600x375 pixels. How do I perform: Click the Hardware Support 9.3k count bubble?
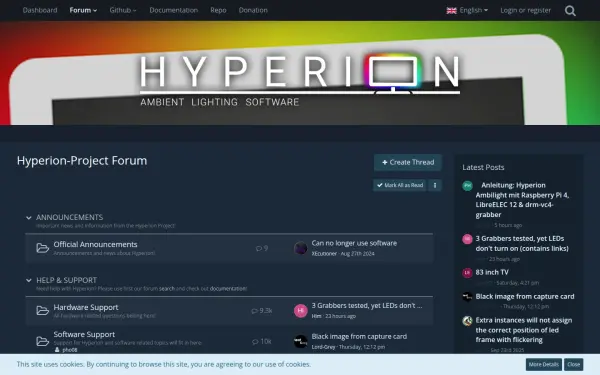[262, 311]
